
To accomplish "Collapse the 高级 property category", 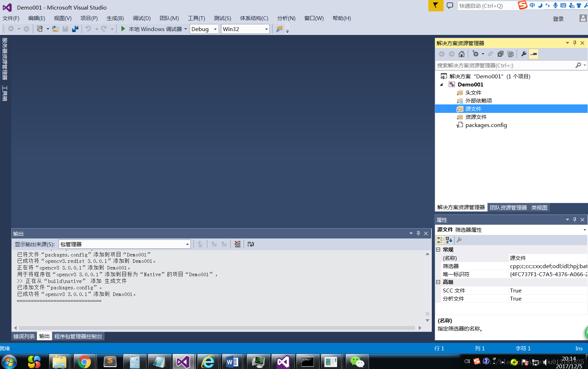I will click(x=438, y=282).
